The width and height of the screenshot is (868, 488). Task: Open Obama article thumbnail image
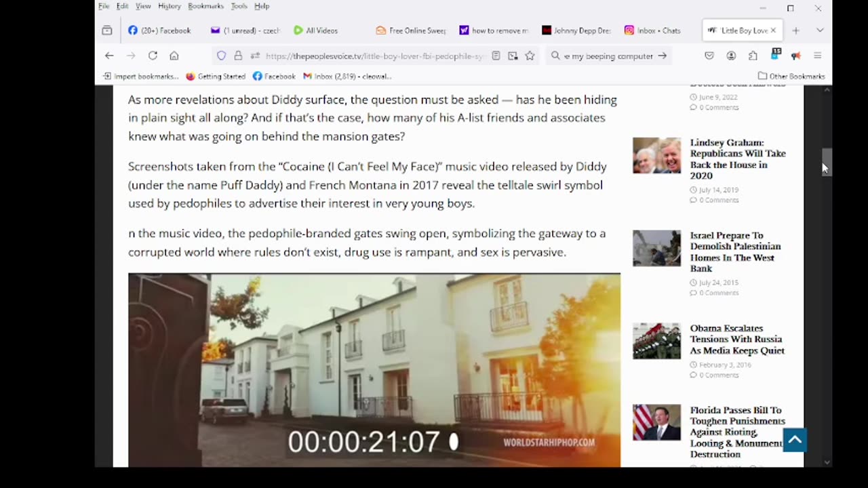point(656,341)
